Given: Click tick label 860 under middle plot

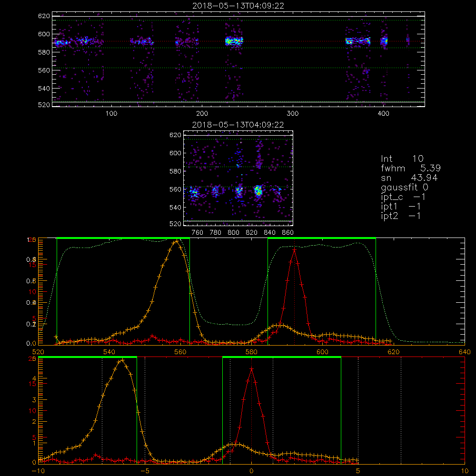Looking at the screenshot, I should pyautogui.click(x=288, y=233).
